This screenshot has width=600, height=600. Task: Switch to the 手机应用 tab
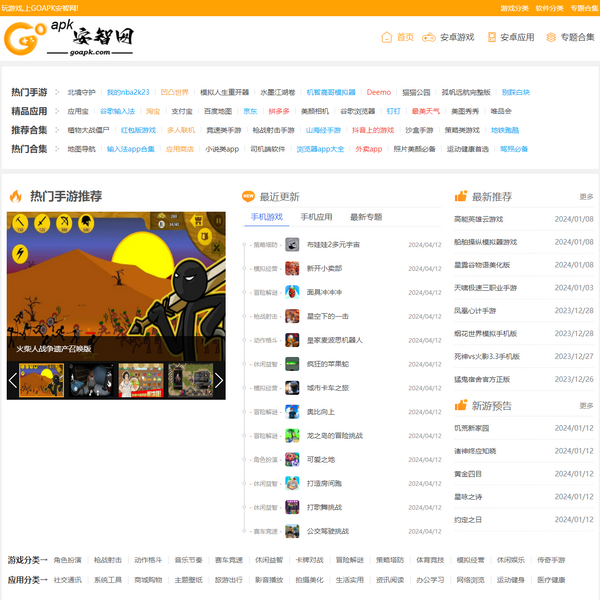[316, 217]
